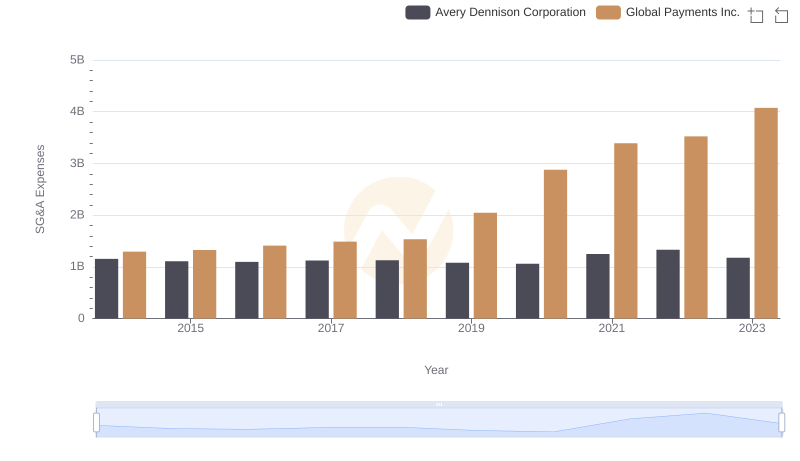Click Global Payments bar for 2015
800x461 pixels.
205,284
